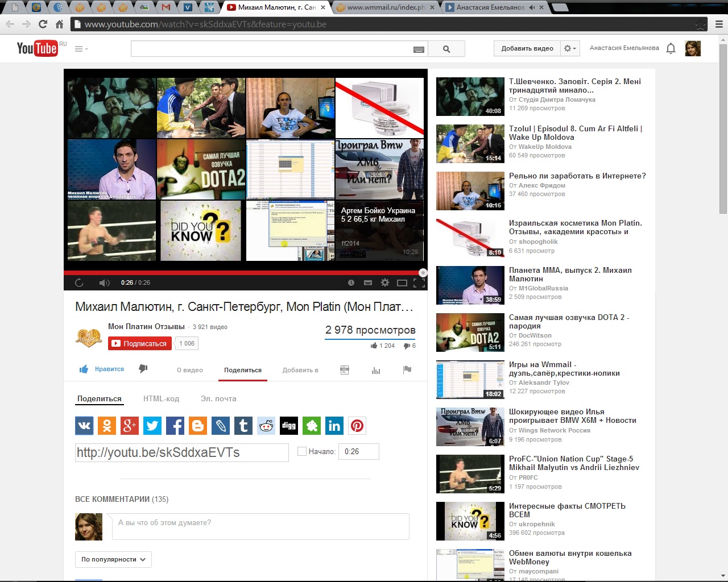Share on Tumblr icon
Viewport: 728px width, 582px height.
pos(243,426)
